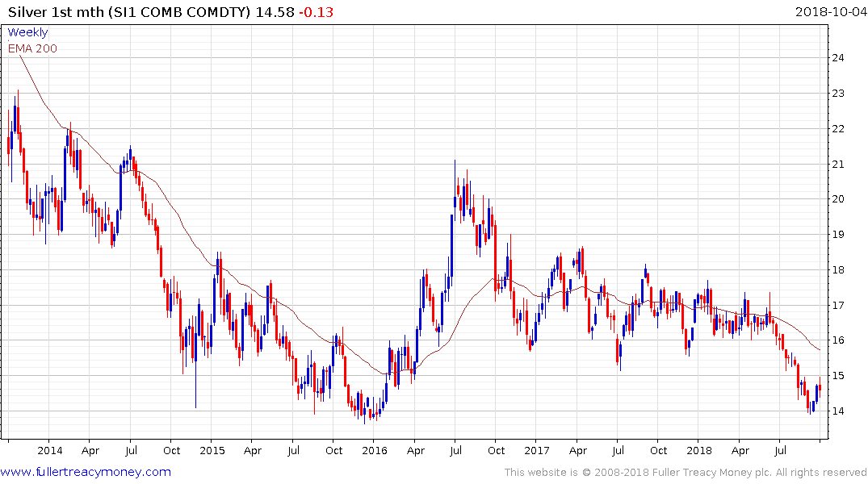
Task: Click the 15 price axis label
Action: (838, 376)
